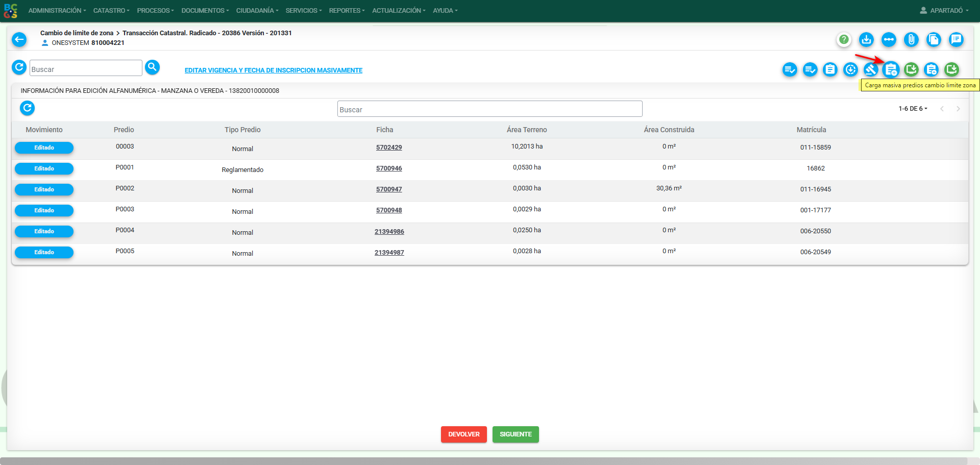Expand the APARTADÓ user dropdown
This screenshot has width=980, height=465.
(x=944, y=11)
